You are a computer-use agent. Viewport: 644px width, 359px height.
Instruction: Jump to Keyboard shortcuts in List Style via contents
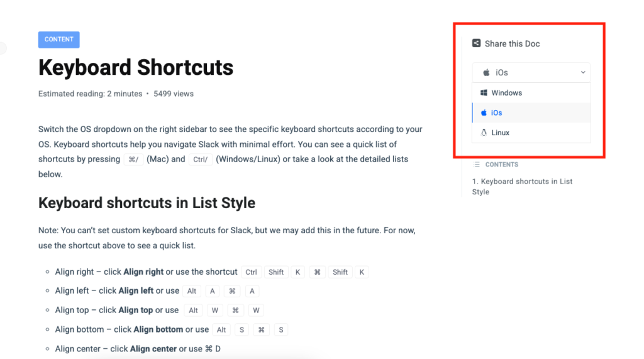522,187
